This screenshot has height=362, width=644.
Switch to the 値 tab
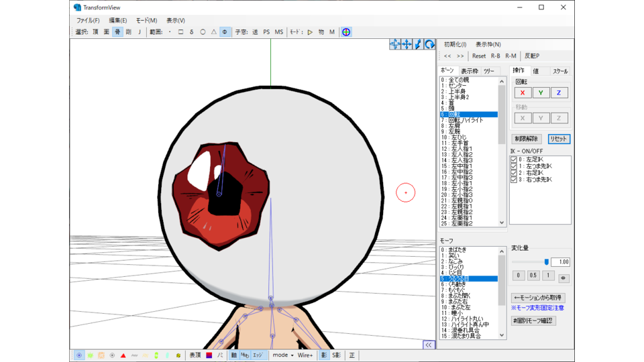tap(536, 71)
